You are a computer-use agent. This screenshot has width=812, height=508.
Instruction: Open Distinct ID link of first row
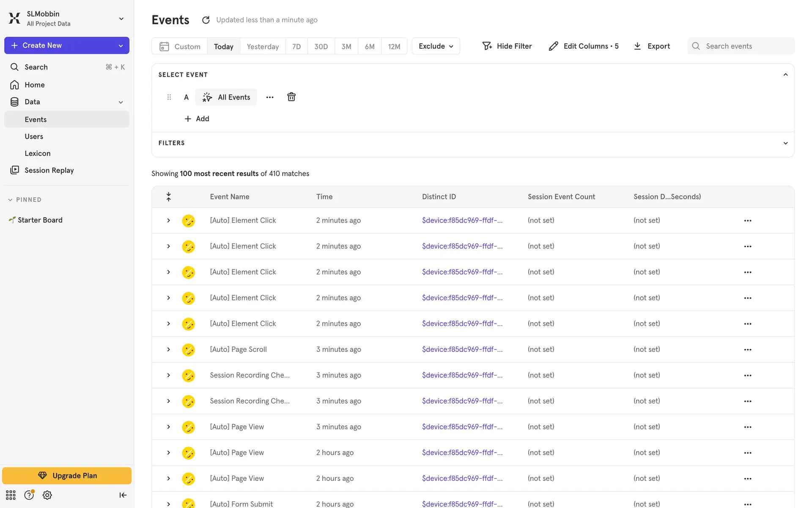click(462, 220)
